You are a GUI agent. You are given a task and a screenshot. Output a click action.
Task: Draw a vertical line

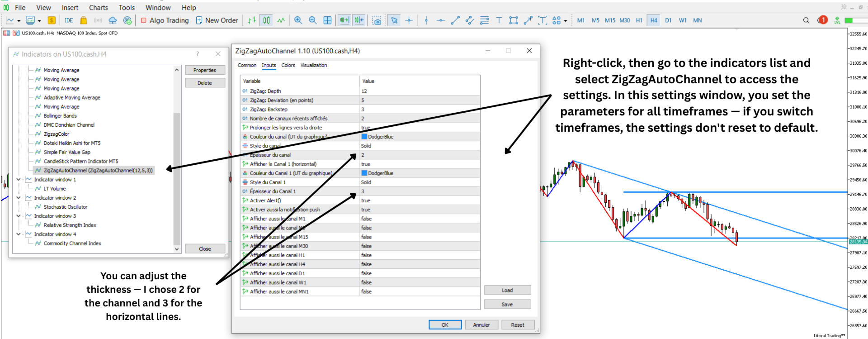point(426,20)
